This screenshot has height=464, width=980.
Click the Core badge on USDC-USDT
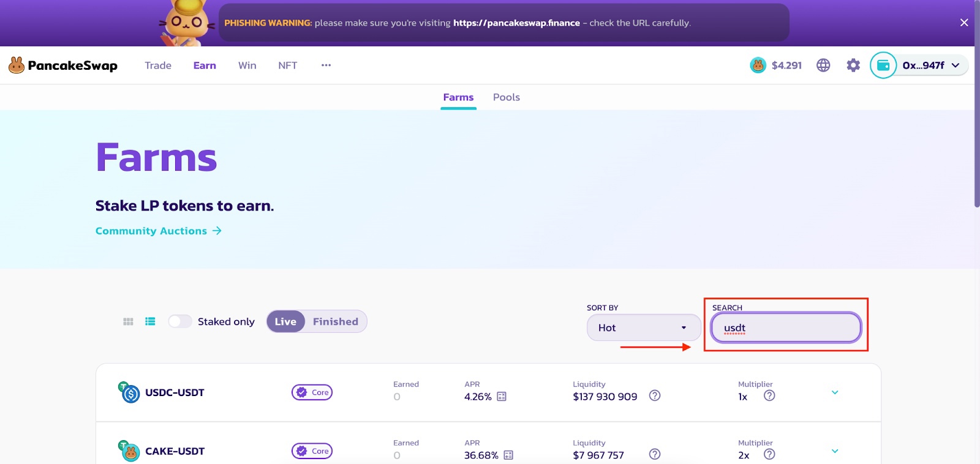pyautogui.click(x=312, y=392)
